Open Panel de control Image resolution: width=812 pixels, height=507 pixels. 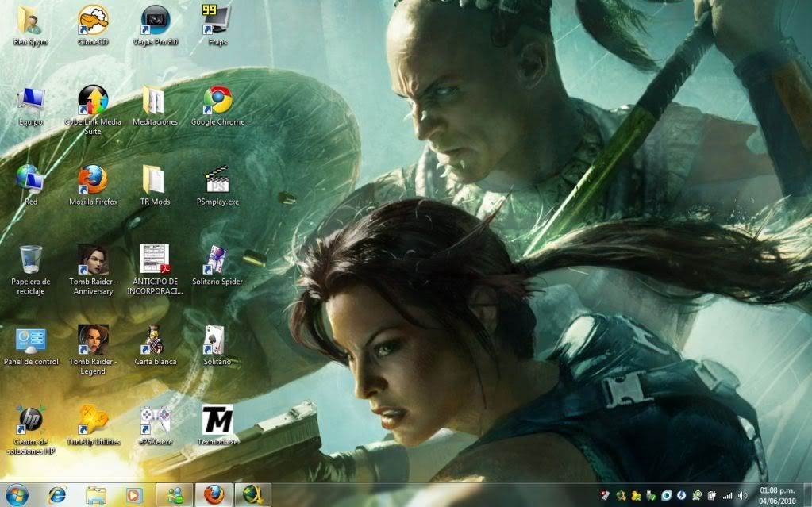(x=30, y=341)
